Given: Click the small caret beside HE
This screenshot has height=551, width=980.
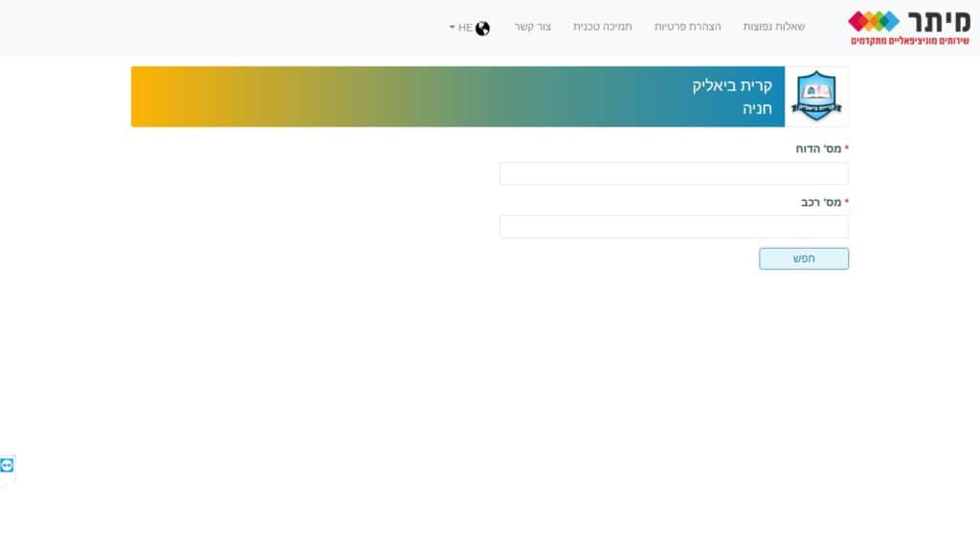Looking at the screenshot, I should point(452,28).
